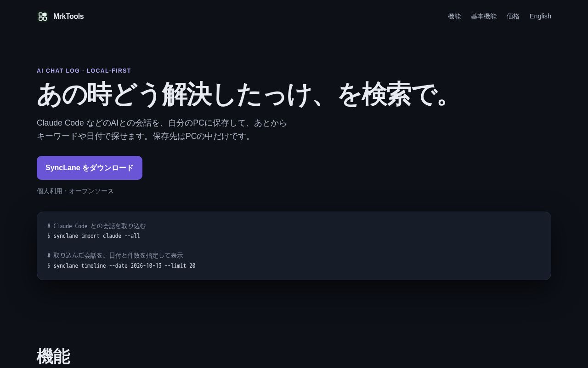The height and width of the screenshot is (368, 588).
Task: Select the AI CHAT LOG · LOCAL-FIRST tagline
Action: [x=84, y=71]
